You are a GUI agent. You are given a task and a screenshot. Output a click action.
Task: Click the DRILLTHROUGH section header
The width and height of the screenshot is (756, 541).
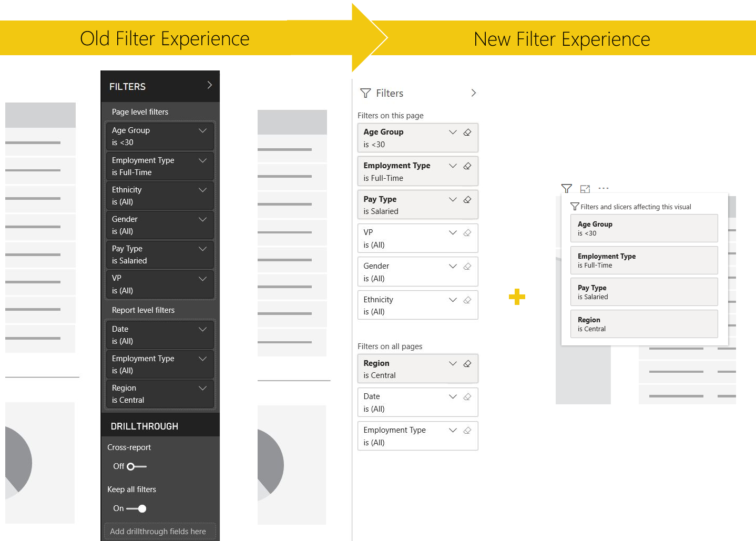click(x=145, y=426)
